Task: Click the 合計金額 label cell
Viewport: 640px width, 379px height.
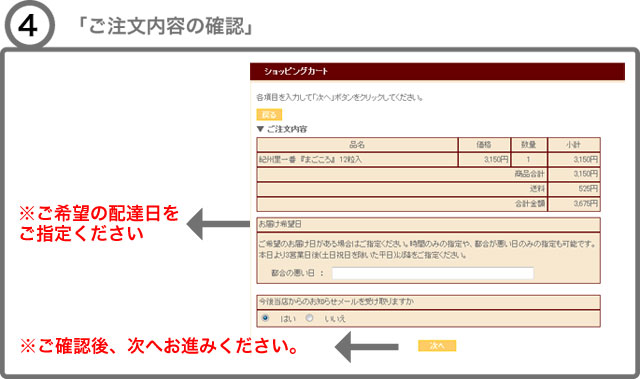Action: coord(402,204)
